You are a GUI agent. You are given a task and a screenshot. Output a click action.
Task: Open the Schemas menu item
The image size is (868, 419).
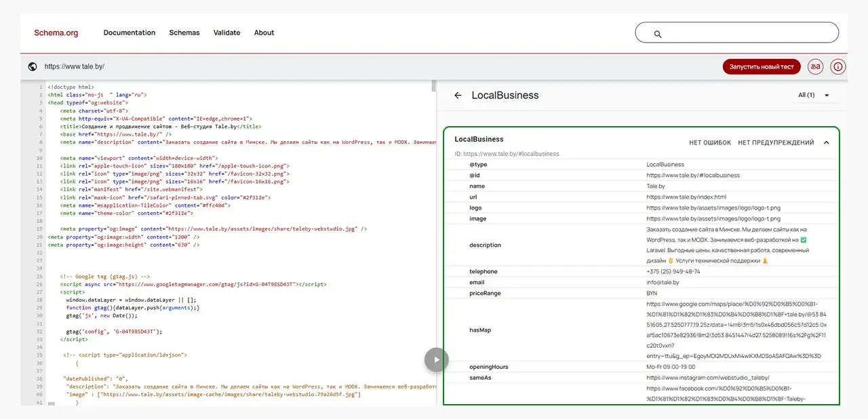pos(184,33)
